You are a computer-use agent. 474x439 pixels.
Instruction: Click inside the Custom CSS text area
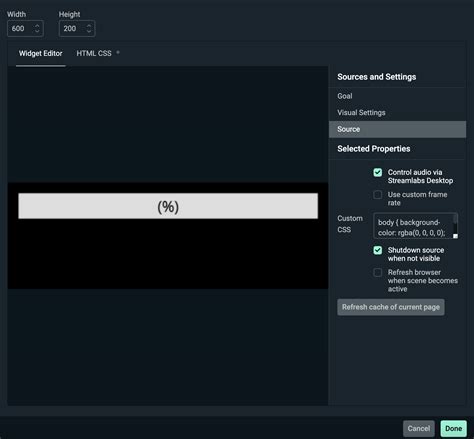point(413,226)
